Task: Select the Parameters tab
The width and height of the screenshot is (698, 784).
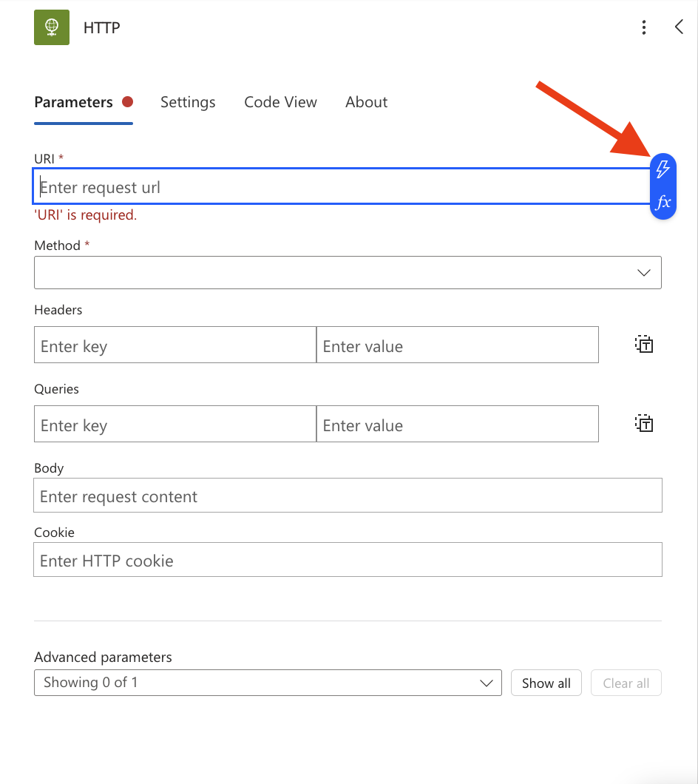Action: point(73,102)
